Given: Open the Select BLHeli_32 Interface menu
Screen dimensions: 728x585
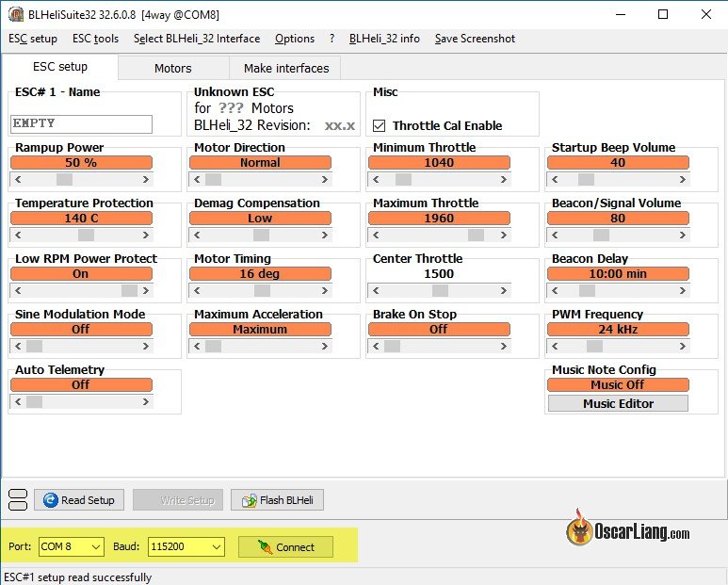Looking at the screenshot, I should (x=196, y=39).
